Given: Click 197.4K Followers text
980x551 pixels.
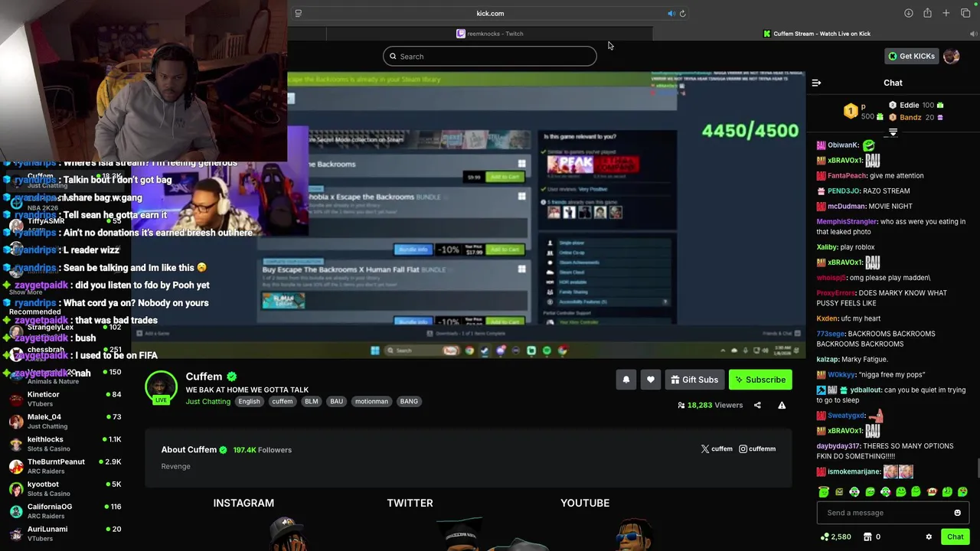Looking at the screenshot, I should [x=263, y=450].
